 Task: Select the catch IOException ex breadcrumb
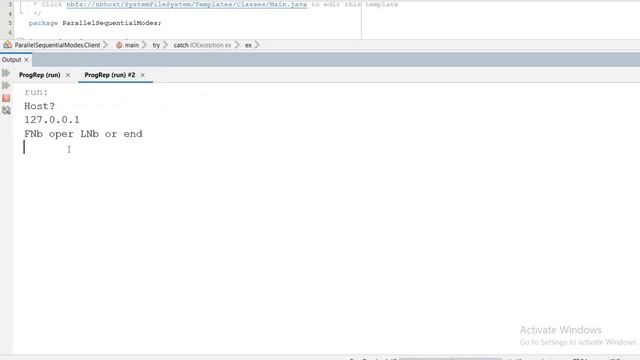pyautogui.click(x=202, y=45)
